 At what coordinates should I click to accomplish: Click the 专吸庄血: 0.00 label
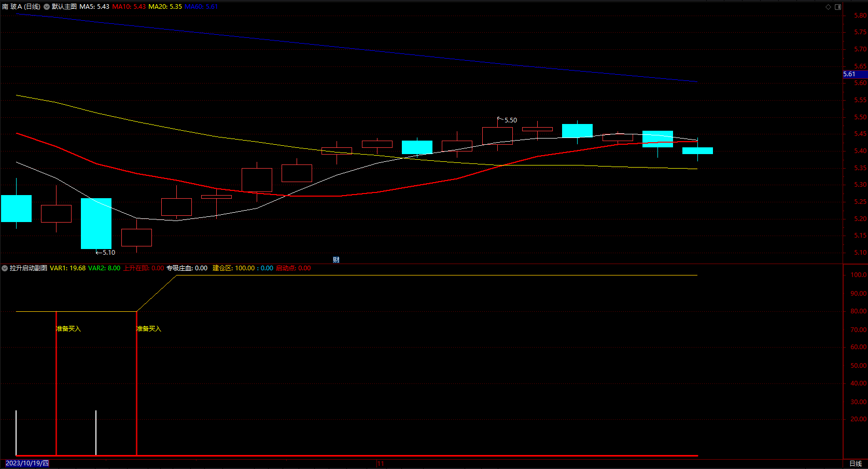[x=187, y=268]
